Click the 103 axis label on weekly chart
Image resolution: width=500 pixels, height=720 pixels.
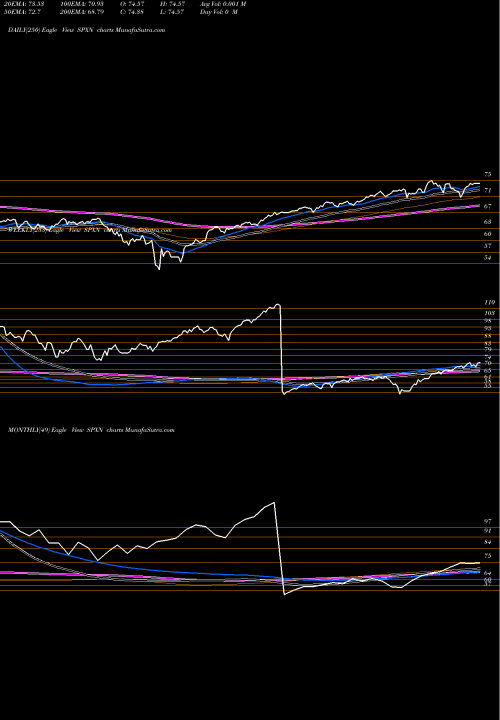(489, 313)
